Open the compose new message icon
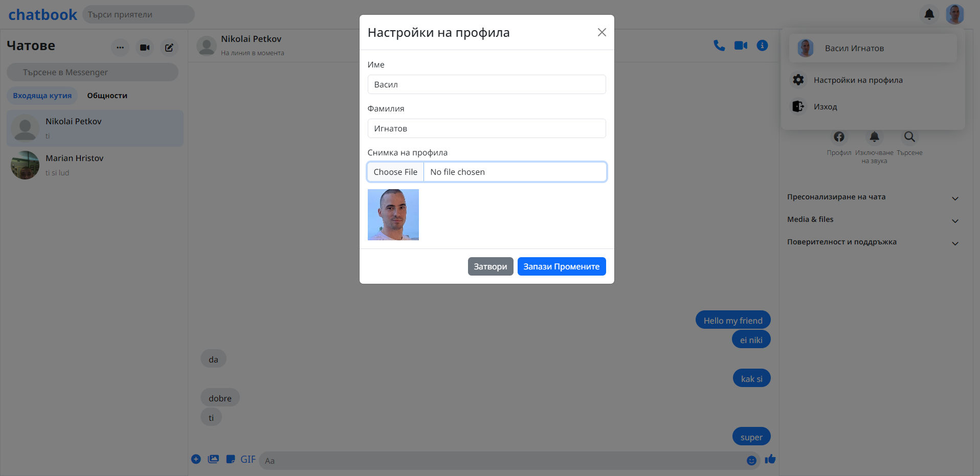This screenshot has width=980, height=476. pyautogui.click(x=169, y=47)
